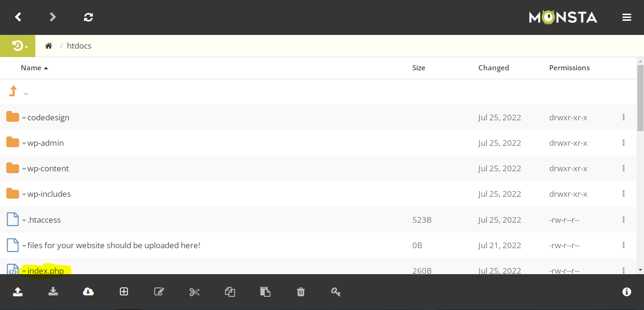Click the trash delete icon

pos(301,292)
